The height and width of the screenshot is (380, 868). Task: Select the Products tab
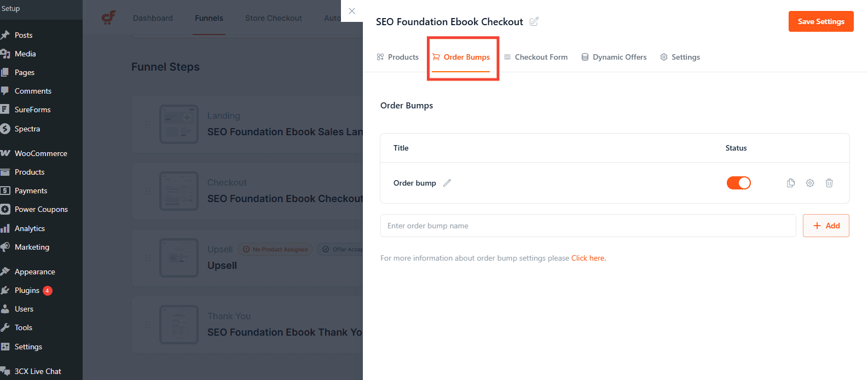(x=403, y=56)
